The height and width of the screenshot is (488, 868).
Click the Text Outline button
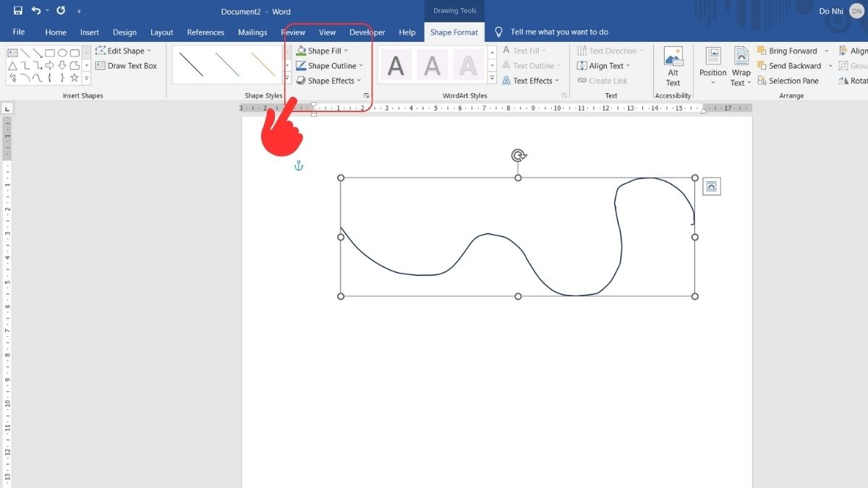532,66
